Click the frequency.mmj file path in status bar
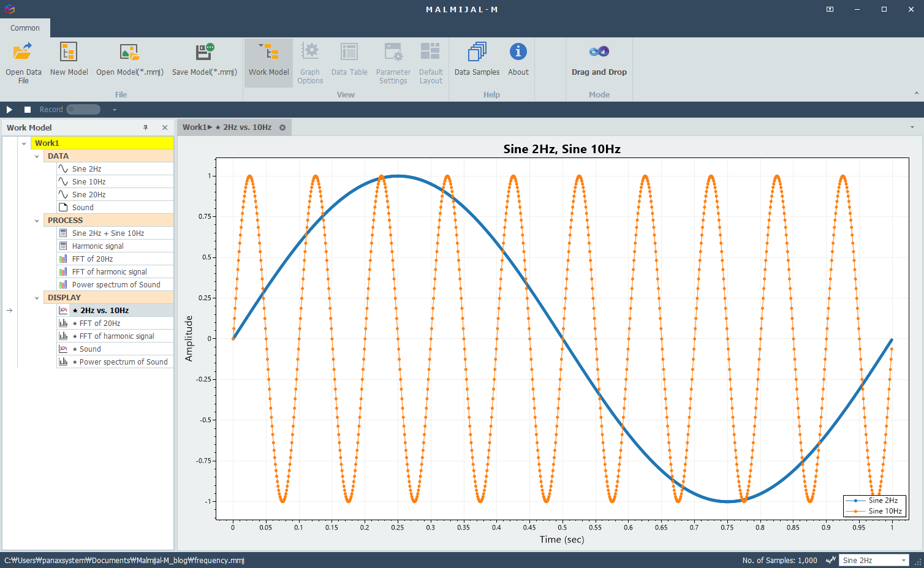The height and width of the screenshot is (568, 924). [124, 561]
